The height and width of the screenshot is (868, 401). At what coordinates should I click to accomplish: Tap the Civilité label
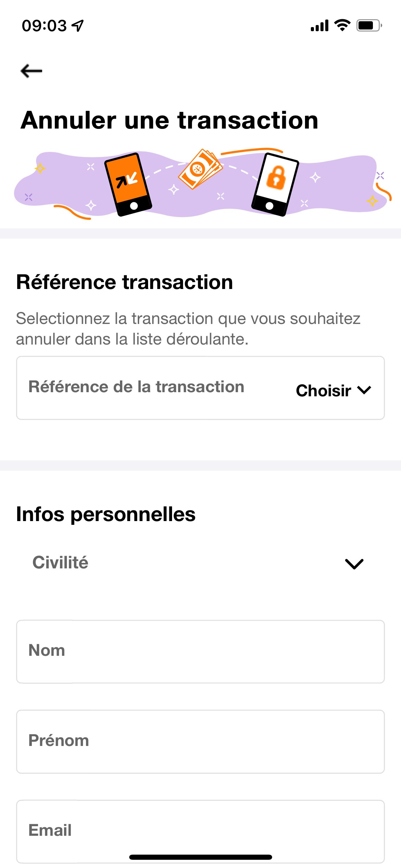tap(60, 562)
